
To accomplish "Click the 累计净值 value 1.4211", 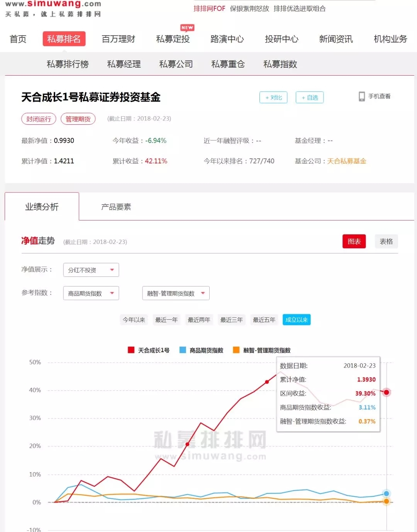I will click(x=64, y=161).
